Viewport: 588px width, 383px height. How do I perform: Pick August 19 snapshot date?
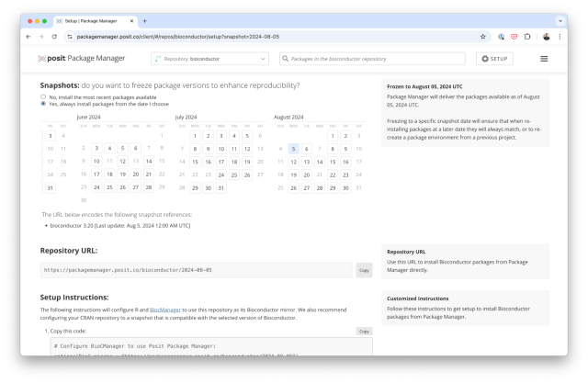click(x=293, y=175)
